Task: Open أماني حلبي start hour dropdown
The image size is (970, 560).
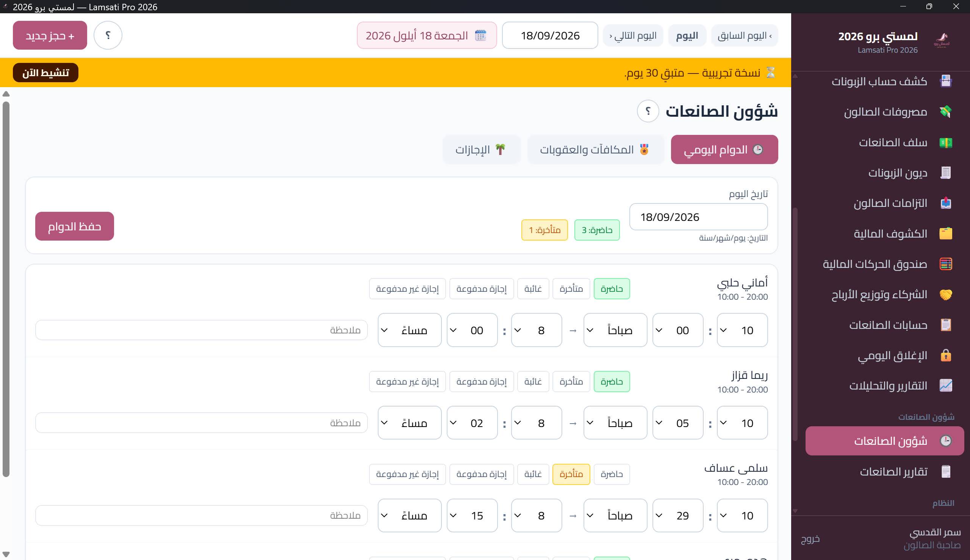Action: click(x=742, y=330)
